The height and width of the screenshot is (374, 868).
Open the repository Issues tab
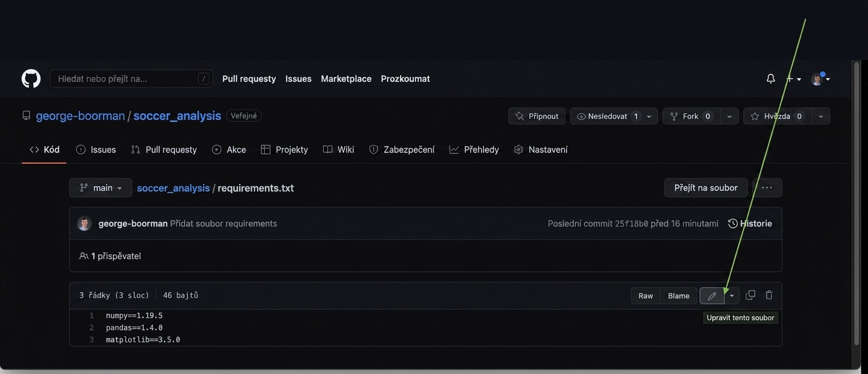pyautogui.click(x=96, y=149)
